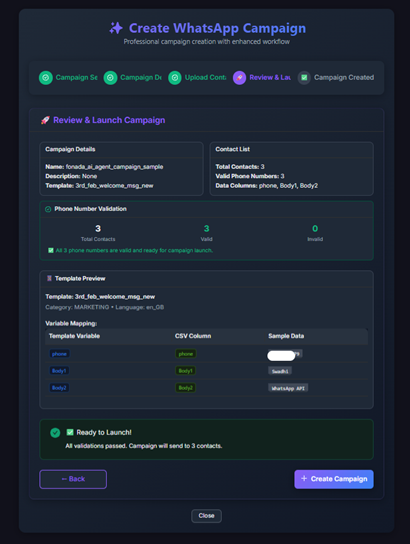This screenshot has width=410, height=544.
Task: Click the Invalid count number 0
Action: pyautogui.click(x=315, y=229)
